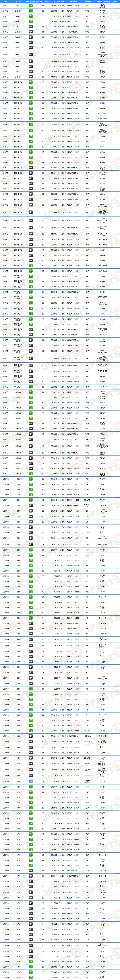Click the Pojemność silnika column header
This screenshot has height=980, width=120.
43,2
